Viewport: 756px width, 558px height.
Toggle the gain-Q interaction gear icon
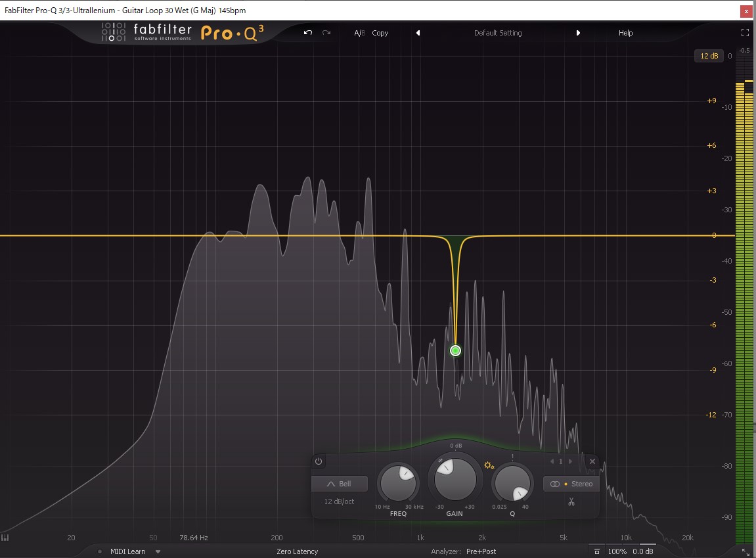coord(489,465)
